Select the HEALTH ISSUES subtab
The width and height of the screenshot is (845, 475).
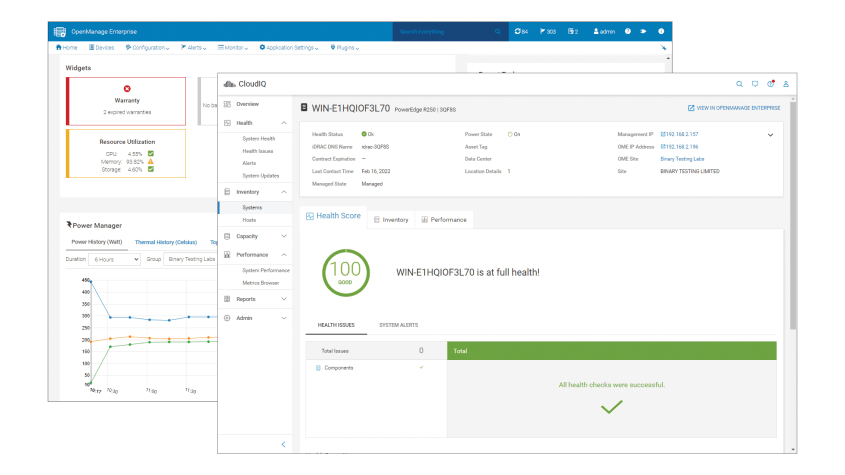click(336, 325)
